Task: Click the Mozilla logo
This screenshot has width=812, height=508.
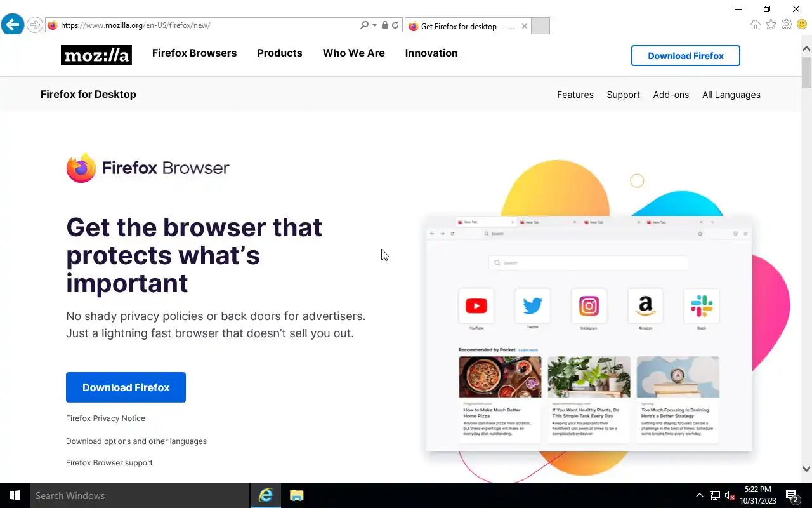Action: [x=96, y=55]
